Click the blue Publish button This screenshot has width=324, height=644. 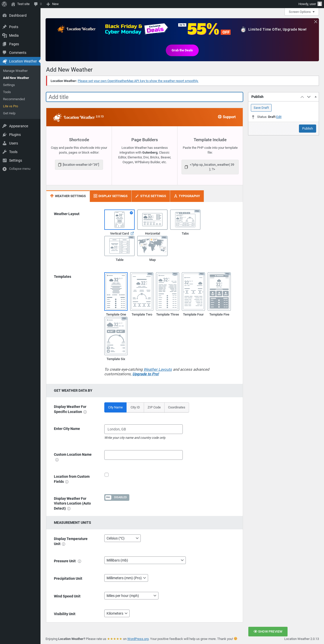pyautogui.click(x=308, y=129)
